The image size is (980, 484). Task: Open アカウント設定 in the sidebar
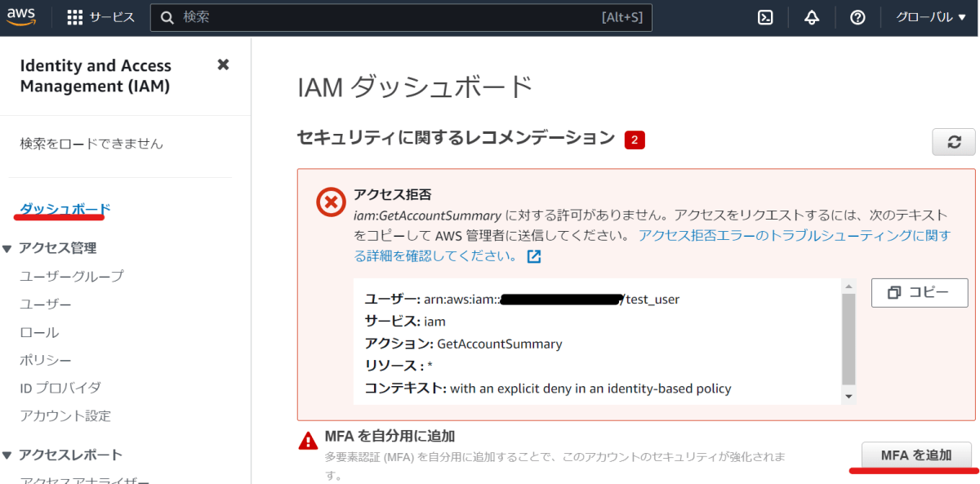(x=65, y=415)
